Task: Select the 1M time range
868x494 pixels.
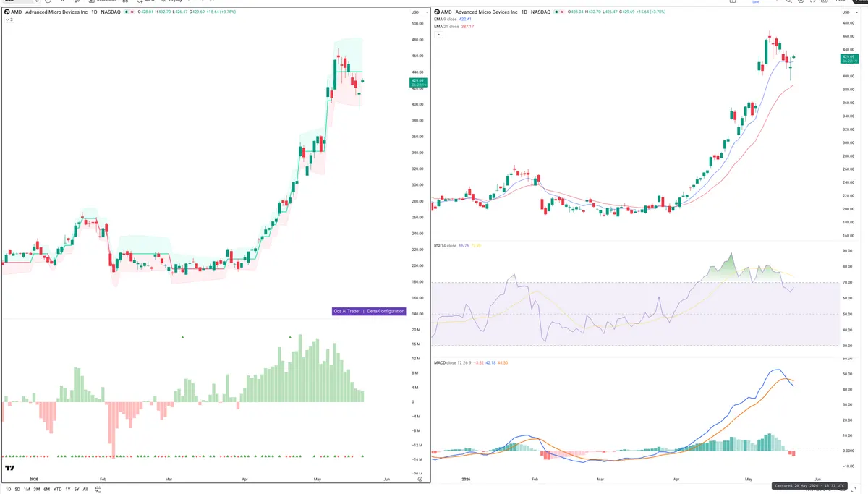Action: pos(27,490)
